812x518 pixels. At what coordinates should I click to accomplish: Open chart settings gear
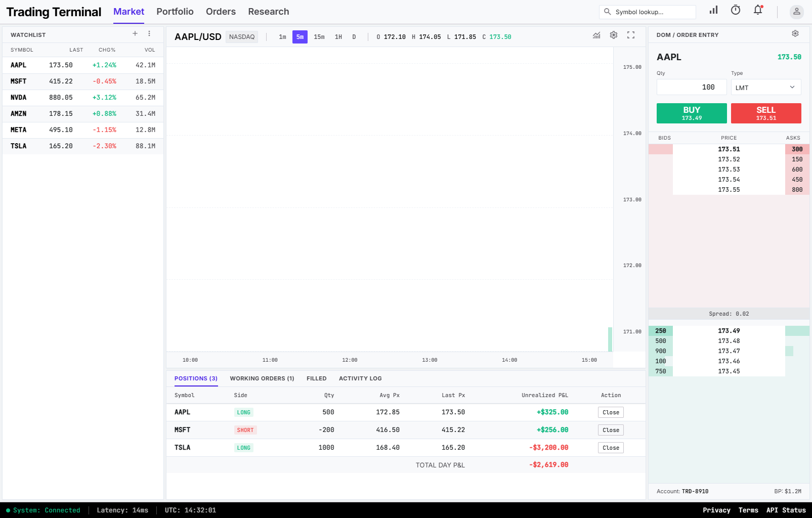pos(614,35)
